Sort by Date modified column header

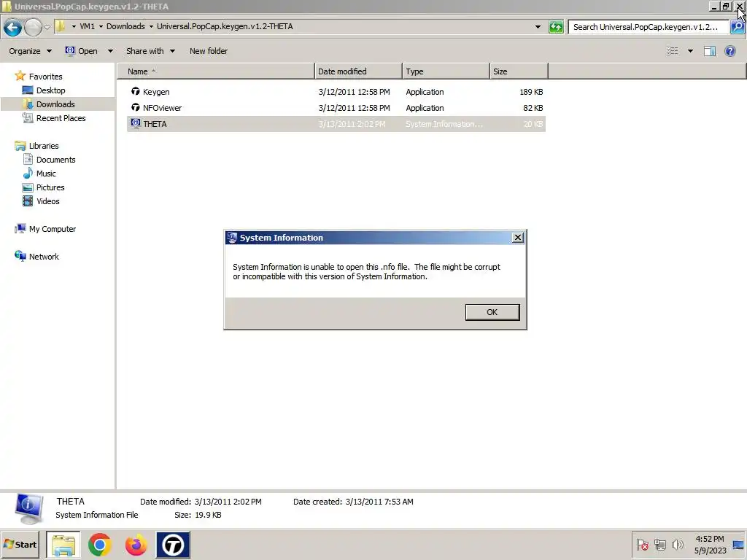pos(358,71)
